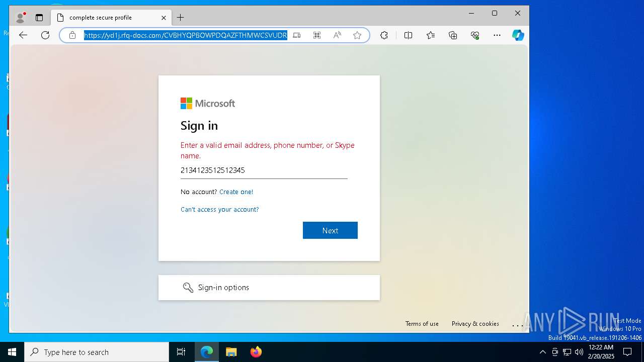644x362 pixels.
Task: Toggle split screen view
Action: coord(408,35)
